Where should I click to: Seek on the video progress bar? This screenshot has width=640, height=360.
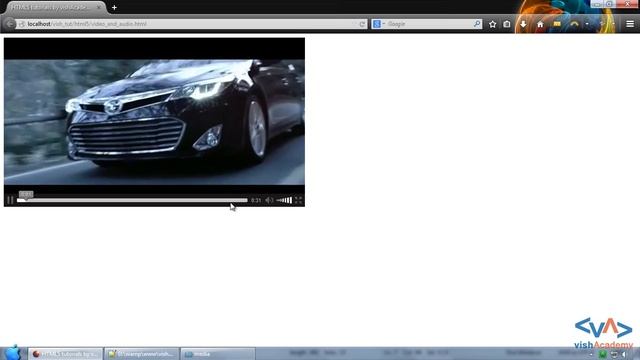(x=132, y=200)
